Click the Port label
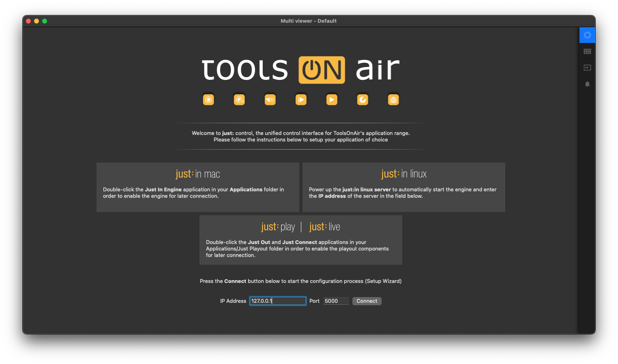 click(x=314, y=301)
